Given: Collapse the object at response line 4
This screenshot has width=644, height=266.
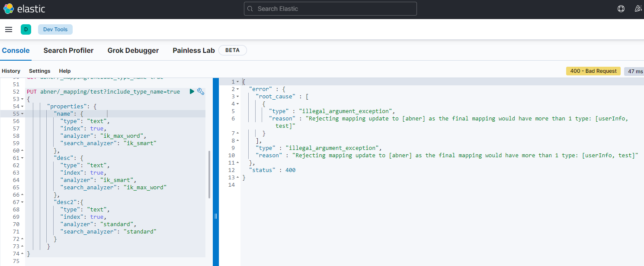Looking at the screenshot, I should tap(238, 104).
